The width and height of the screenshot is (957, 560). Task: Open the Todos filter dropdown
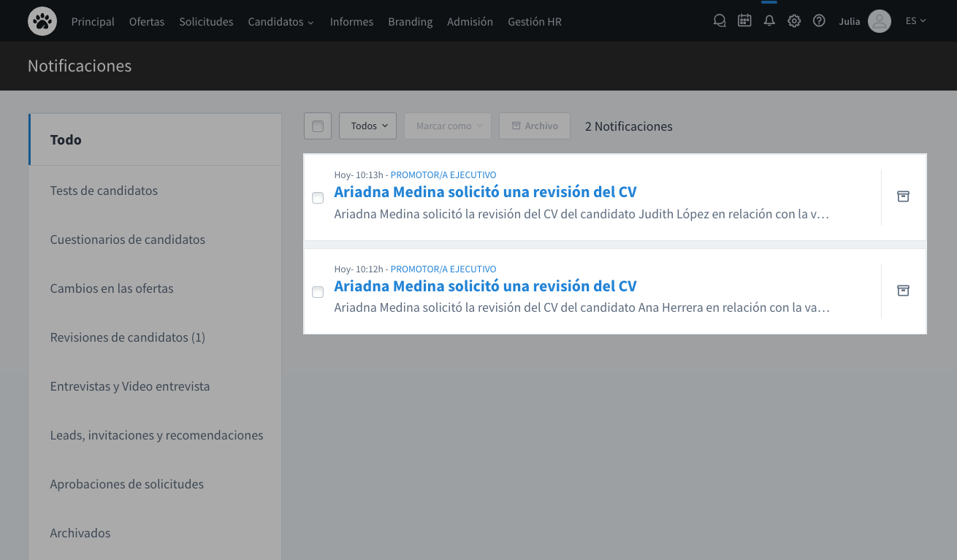pos(367,126)
